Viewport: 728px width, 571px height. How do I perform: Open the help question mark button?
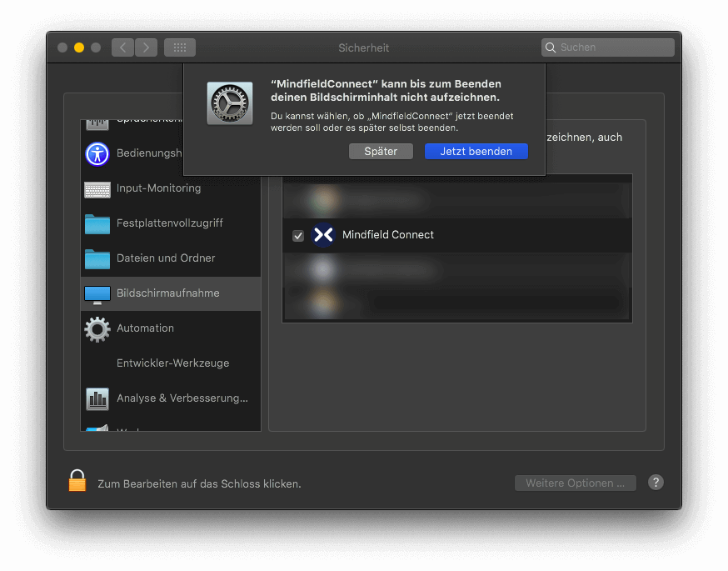coord(656,483)
